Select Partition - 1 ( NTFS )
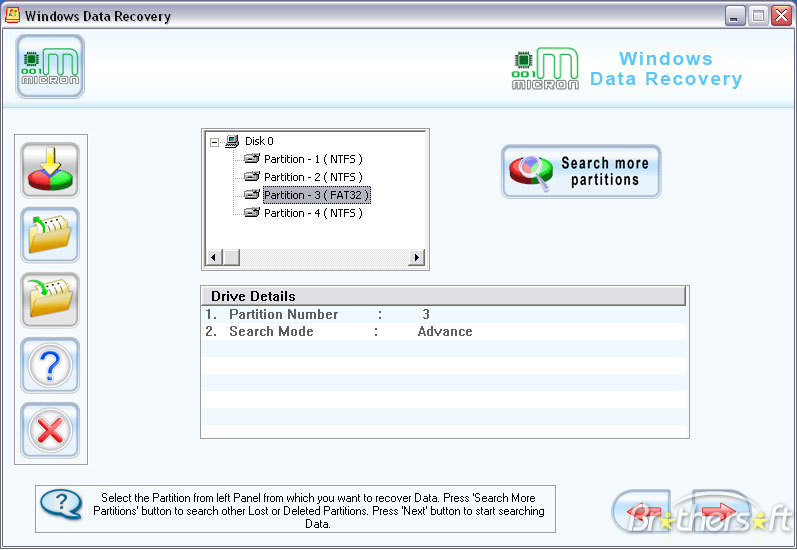 (x=313, y=159)
